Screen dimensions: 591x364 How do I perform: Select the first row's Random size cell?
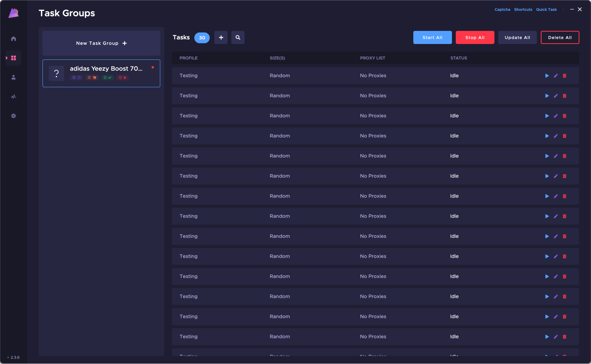[x=279, y=75]
